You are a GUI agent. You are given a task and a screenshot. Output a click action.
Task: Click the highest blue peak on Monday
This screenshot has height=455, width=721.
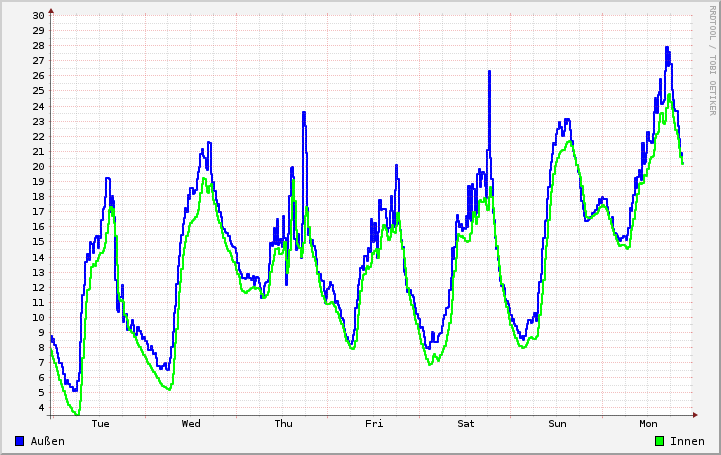pos(667,48)
